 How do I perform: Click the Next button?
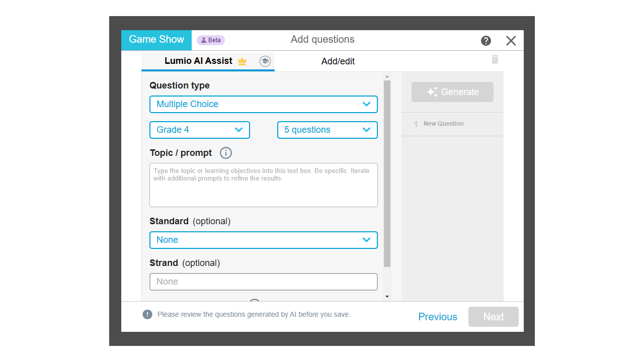point(493,317)
